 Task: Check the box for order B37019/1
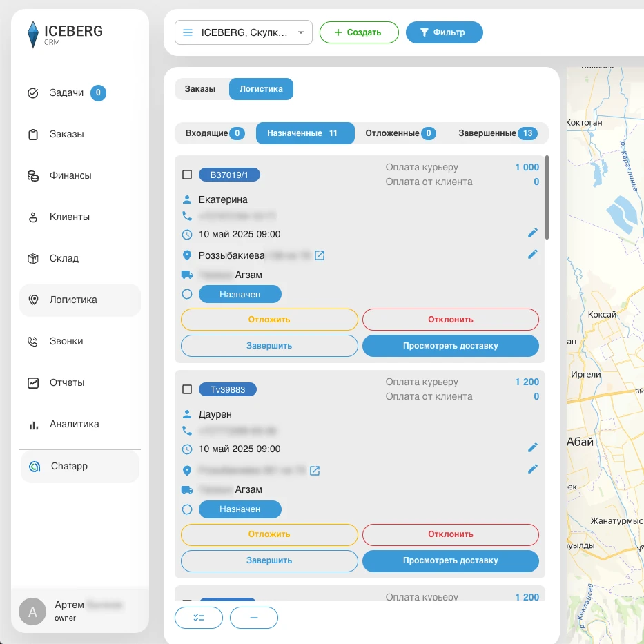pyautogui.click(x=187, y=175)
